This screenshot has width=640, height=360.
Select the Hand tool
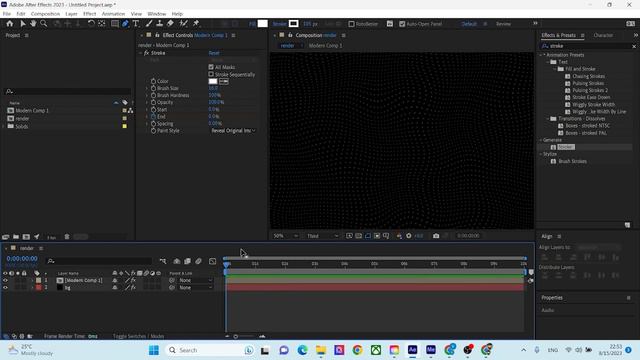click(x=33, y=24)
